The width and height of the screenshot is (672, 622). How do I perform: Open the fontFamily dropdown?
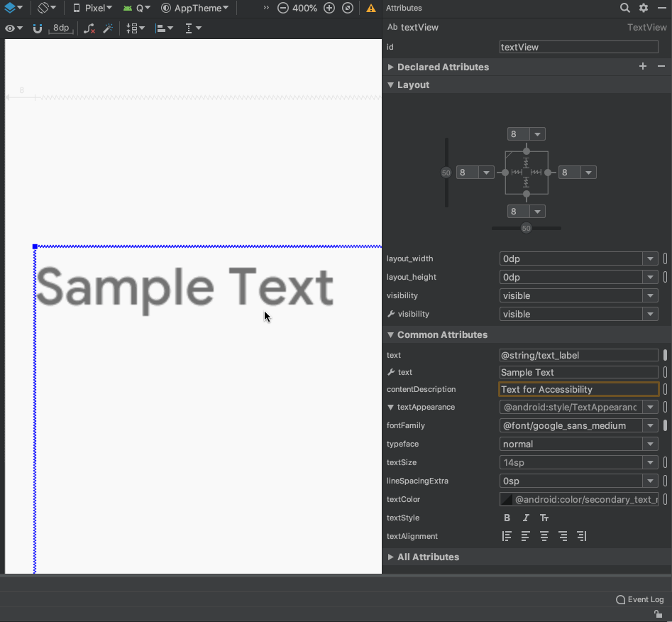pos(650,425)
